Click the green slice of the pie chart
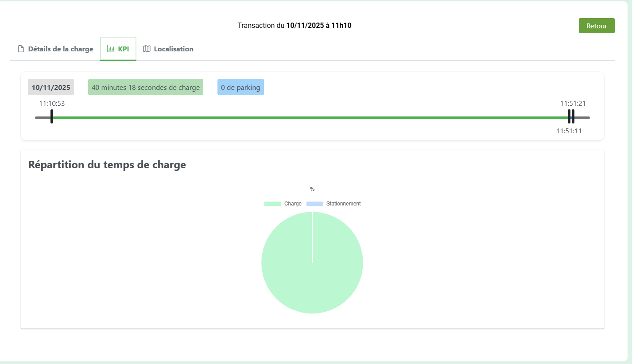Image resolution: width=632 pixels, height=364 pixels. 292,275
